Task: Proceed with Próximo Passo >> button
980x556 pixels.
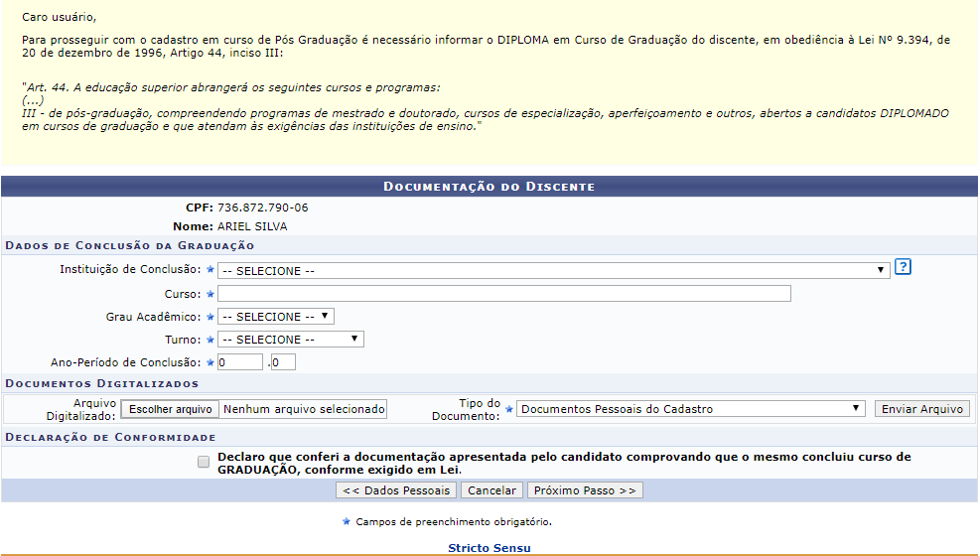Action: (x=585, y=490)
